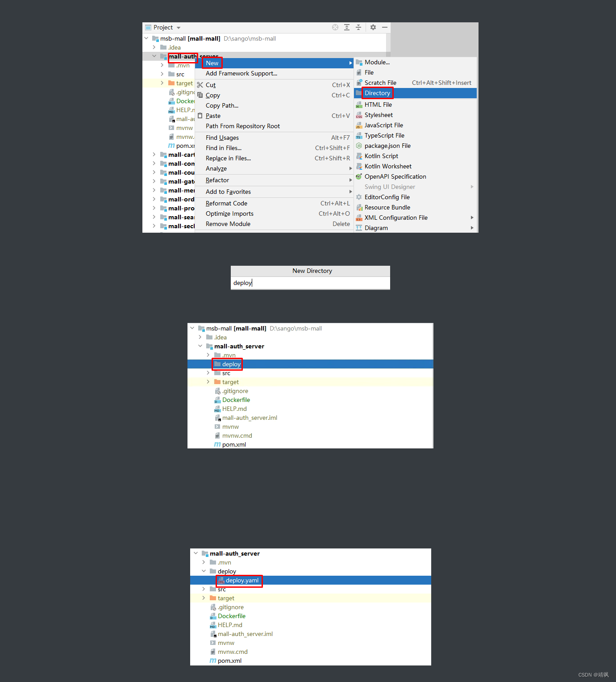This screenshot has height=682, width=616.
Task: Click the Kotlin Script icon
Action: coord(359,156)
